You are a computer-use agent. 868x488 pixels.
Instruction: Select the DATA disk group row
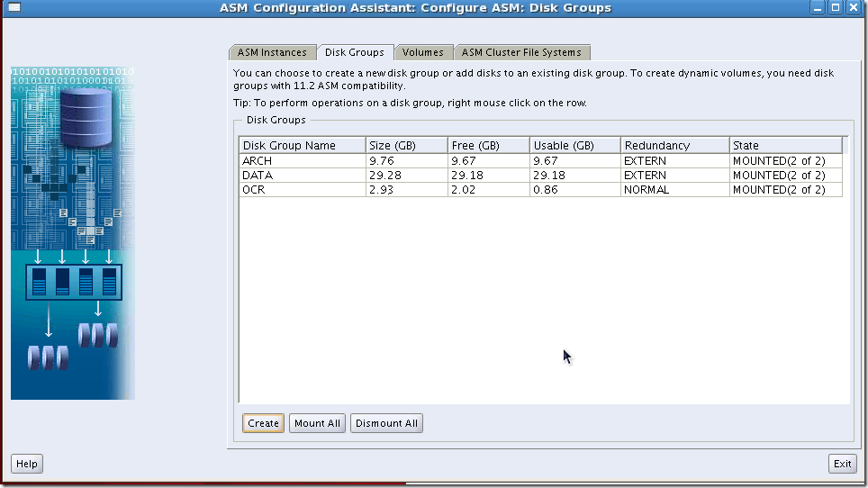(541, 176)
